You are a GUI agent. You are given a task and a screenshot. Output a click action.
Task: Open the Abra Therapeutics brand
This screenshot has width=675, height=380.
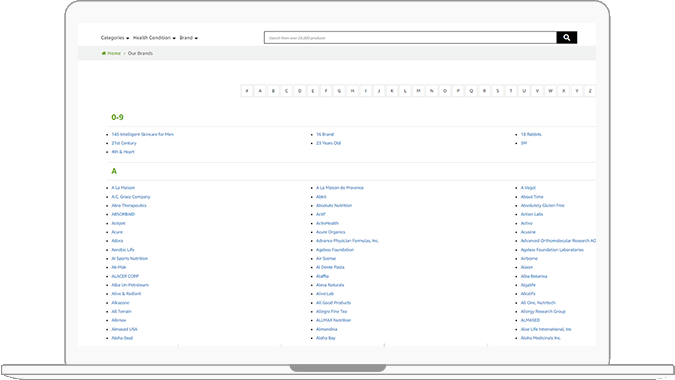(129, 205)
